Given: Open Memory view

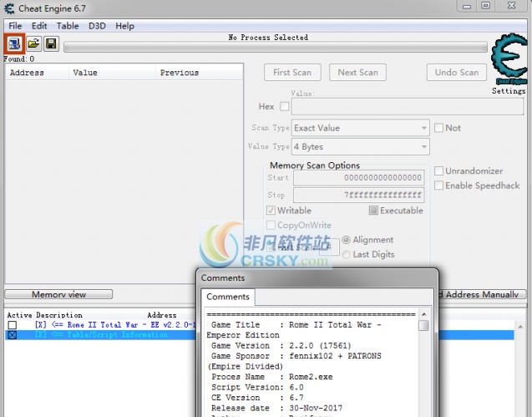Looking at the screenshot, I should [x=58, y=294].
